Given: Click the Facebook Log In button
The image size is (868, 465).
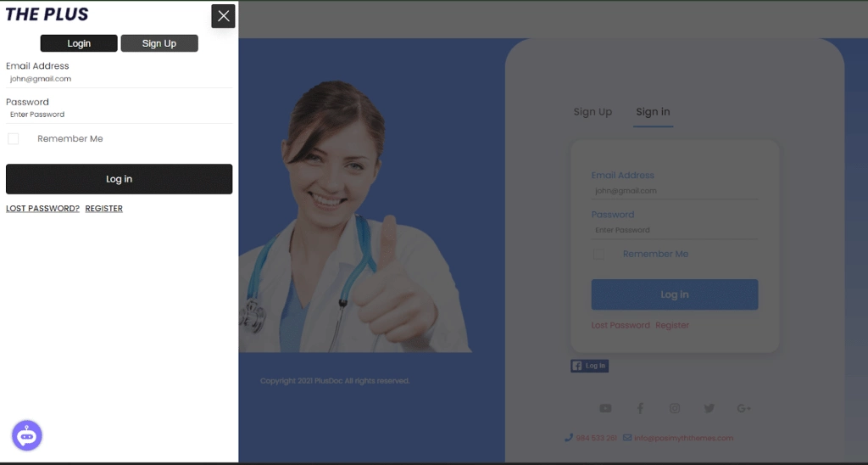Looking at the screenshot, I should click(590, 366).
